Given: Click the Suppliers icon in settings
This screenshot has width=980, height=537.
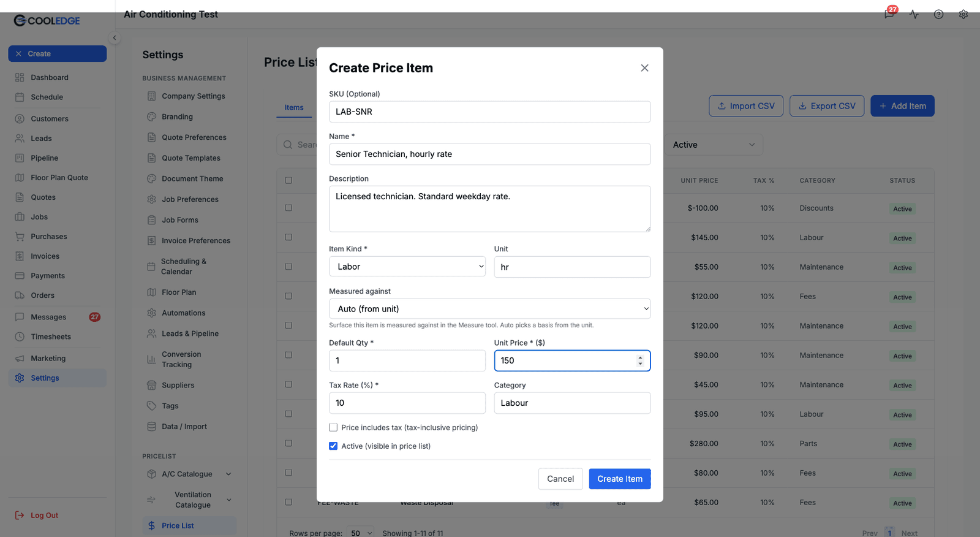Looking at the screenshot, I should (x=151, y=385).
